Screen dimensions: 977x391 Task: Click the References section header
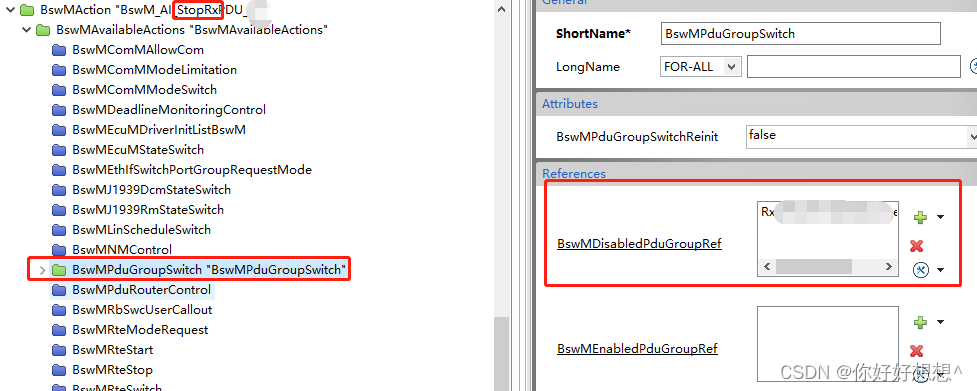click(756, 173)
